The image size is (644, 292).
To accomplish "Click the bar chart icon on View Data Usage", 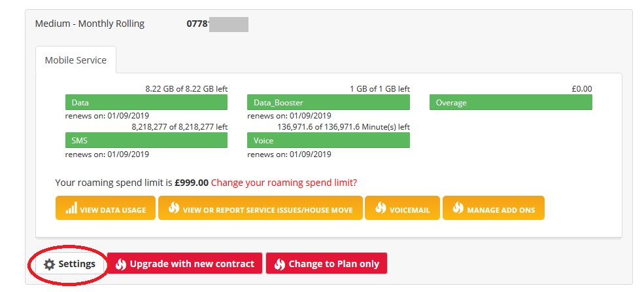I will click(x=71, y=208).
